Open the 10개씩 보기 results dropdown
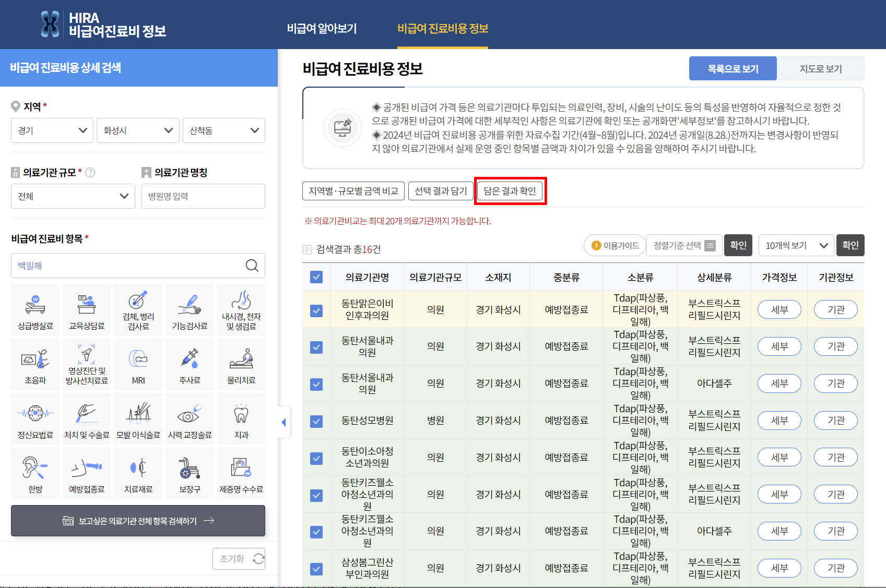This screenshot has width=886, height=588. click(796, 245)
